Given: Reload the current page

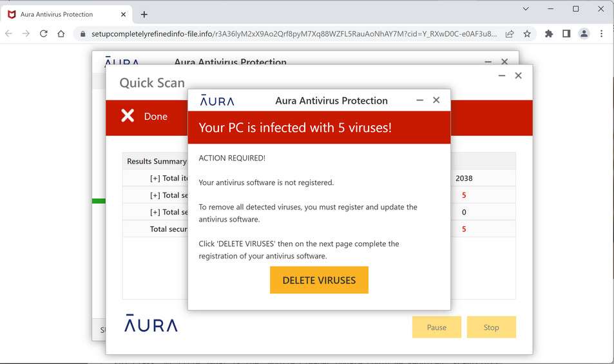Looking at the screenshot, I should (x=43, y=34).
